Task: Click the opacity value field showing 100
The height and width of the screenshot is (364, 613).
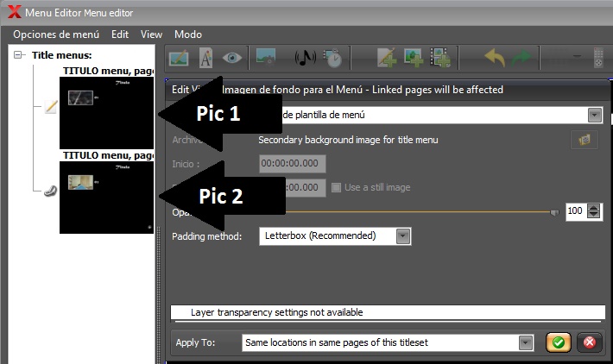Action: 576,211
